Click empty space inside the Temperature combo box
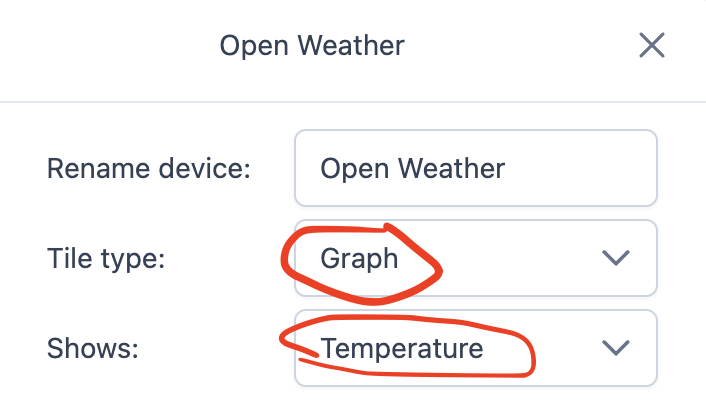 tap(560, 348)
